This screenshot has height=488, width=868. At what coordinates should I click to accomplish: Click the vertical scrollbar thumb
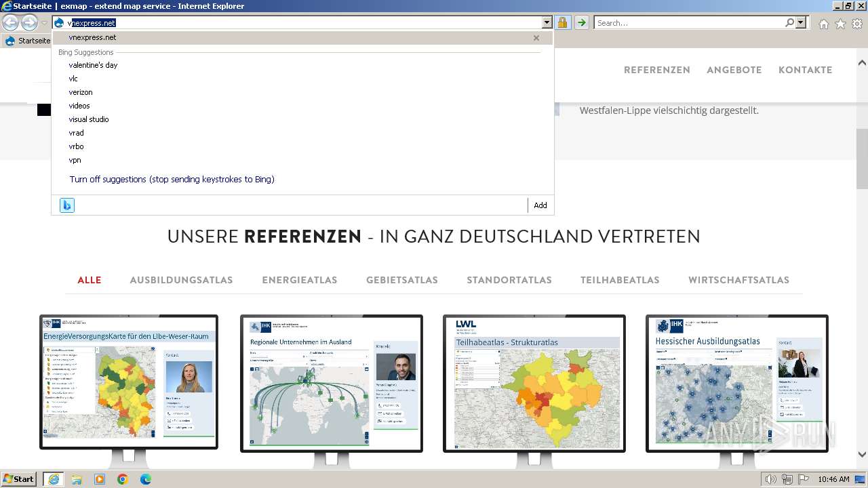(x=862, y=159)
